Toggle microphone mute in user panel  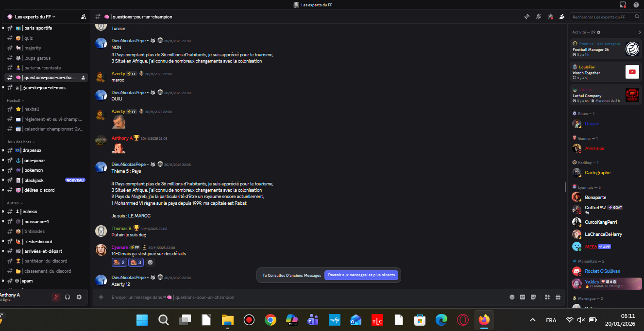point(56,297)
